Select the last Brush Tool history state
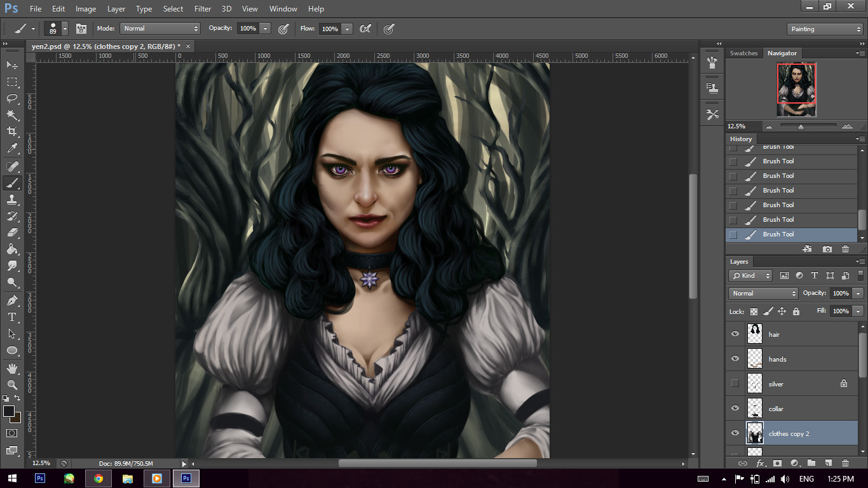The width and height of the screenshot is (868, 488). 792,234
